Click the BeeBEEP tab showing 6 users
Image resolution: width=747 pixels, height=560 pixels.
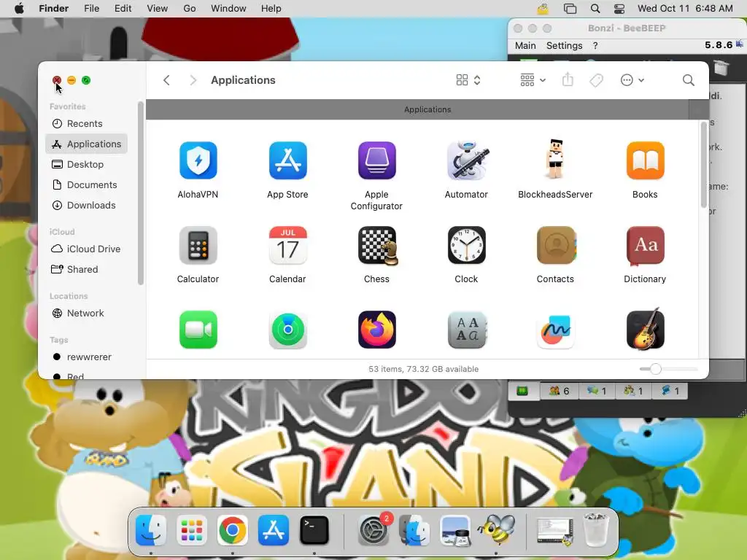click(x=560, y=391)
